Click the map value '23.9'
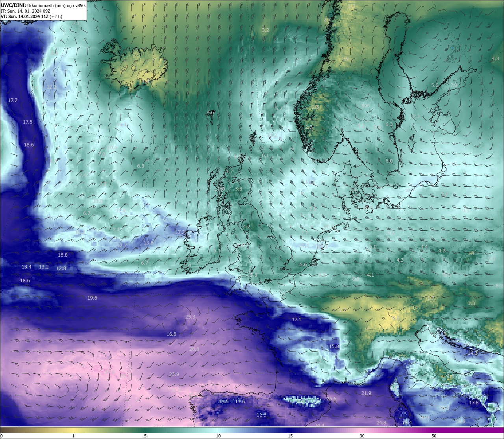The height and width of the screenshot is (439, 504). coord(174,374)
